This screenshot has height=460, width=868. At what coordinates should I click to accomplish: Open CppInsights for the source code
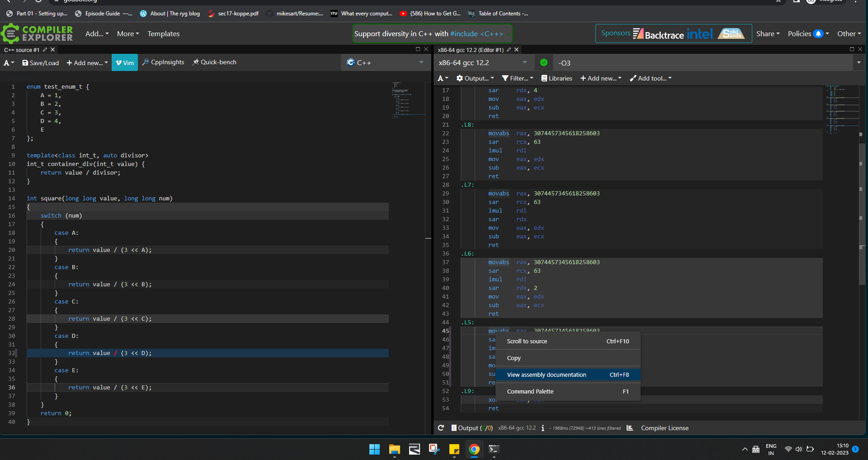(163, 62)
